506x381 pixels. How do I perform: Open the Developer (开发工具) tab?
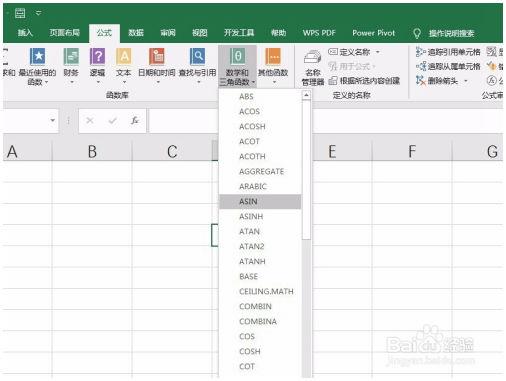tap(239, 33)
